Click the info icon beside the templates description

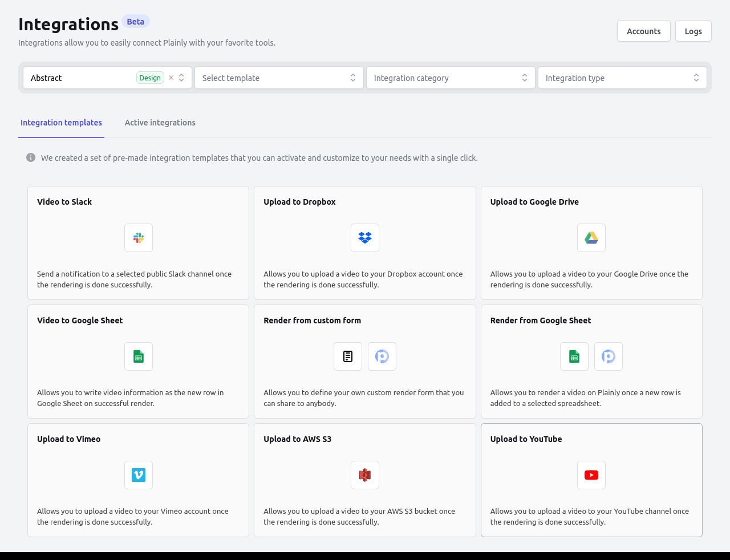pos(31,158)
